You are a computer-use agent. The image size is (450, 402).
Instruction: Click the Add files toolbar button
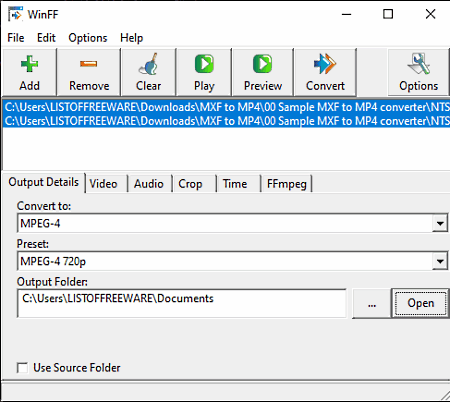tap(29, 72)
